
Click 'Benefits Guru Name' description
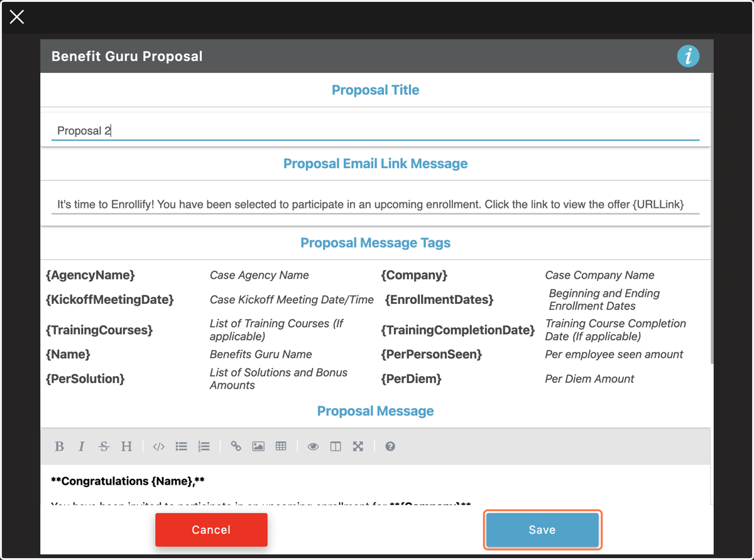(261, 354)
